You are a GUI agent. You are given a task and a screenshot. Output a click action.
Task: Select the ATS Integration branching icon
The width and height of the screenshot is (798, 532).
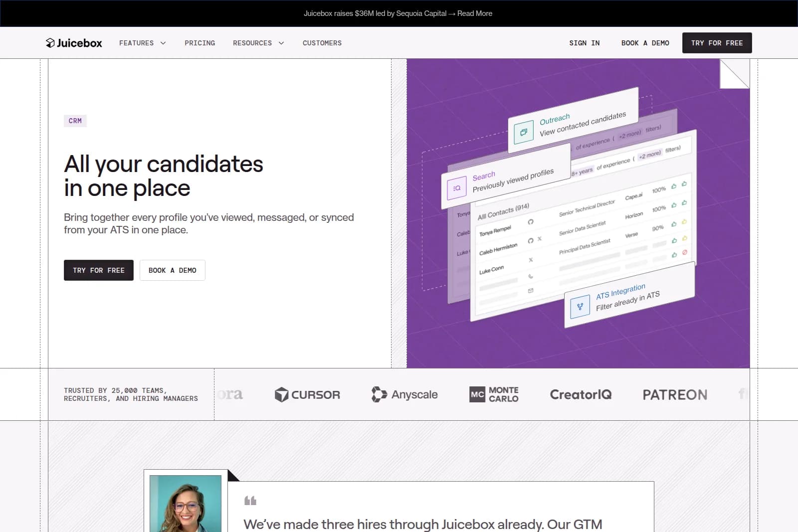pyautogui.click(x=580, y=306)
